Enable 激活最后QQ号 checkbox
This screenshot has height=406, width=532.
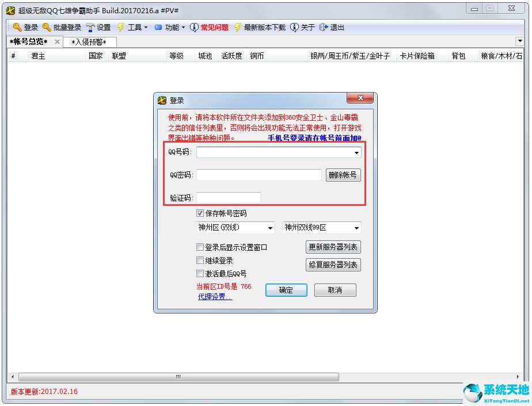200,273
